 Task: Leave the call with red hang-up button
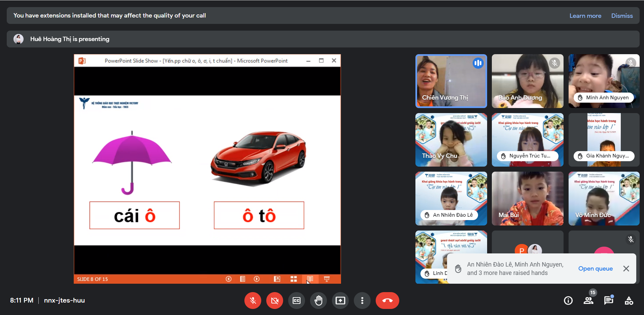[x=387, y=301]
